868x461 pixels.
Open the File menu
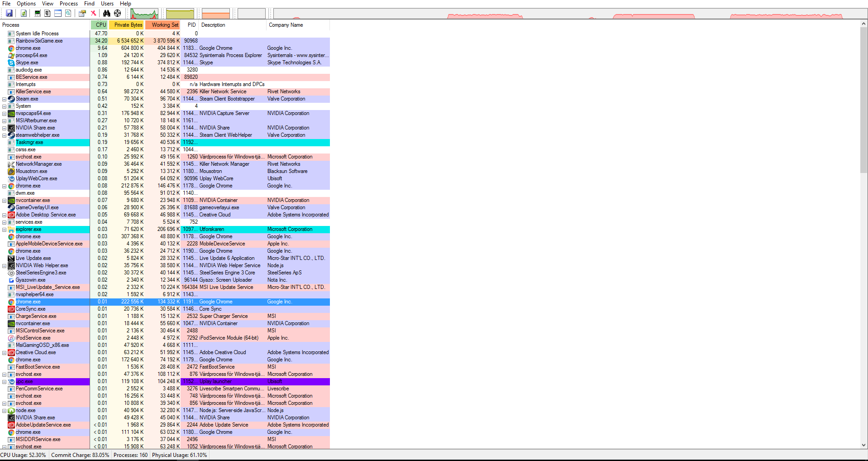(6, 4)
